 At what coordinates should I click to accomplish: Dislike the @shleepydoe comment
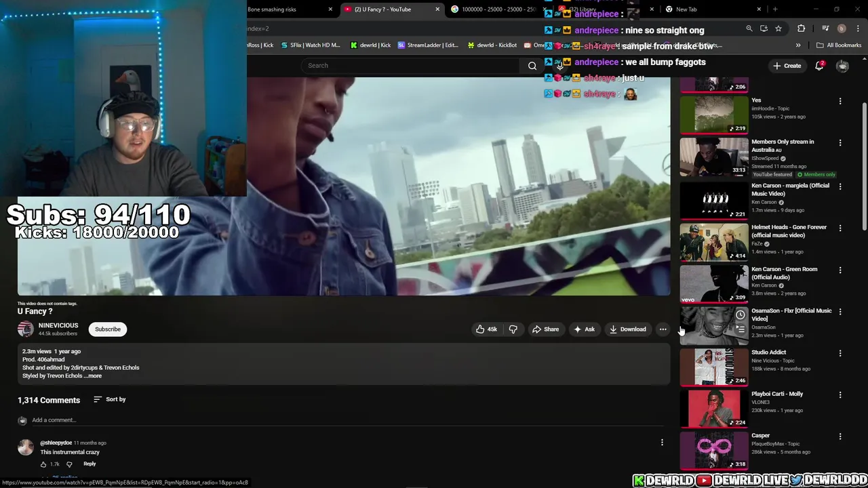point(69,464)
